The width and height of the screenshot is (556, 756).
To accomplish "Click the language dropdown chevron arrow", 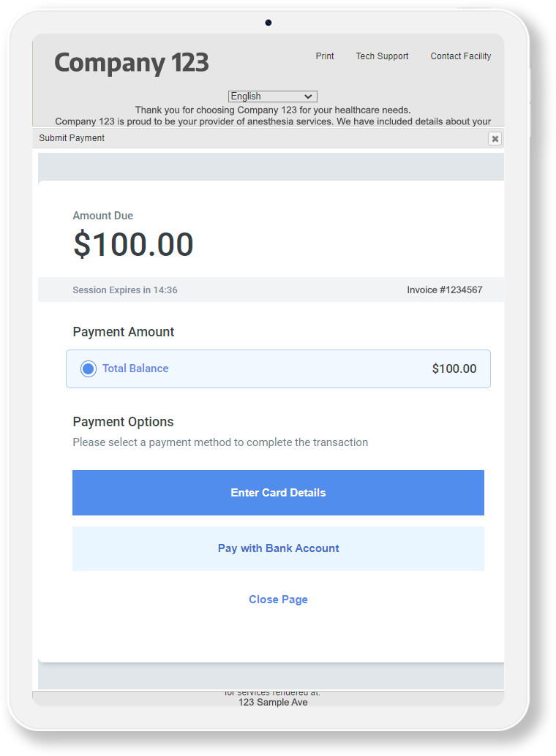I will pyautogui.click(x=308, y=97).
